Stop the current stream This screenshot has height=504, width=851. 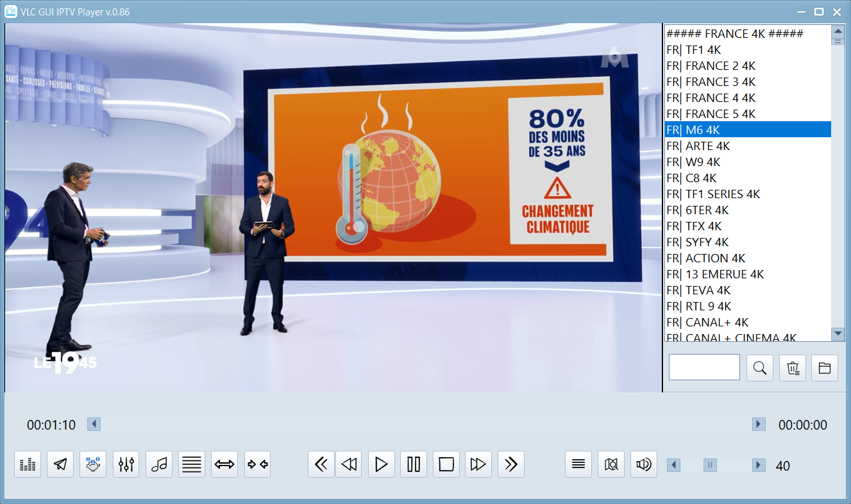[446, 464]
